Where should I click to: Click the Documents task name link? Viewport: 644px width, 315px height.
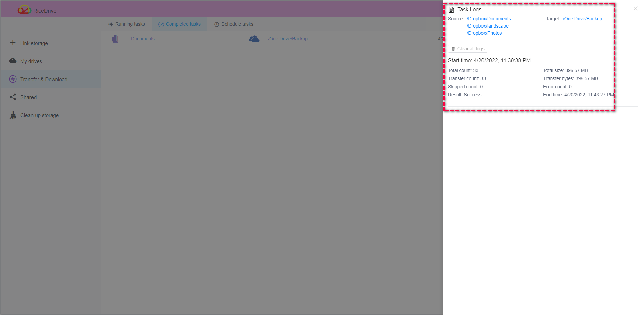pos(143,39)
